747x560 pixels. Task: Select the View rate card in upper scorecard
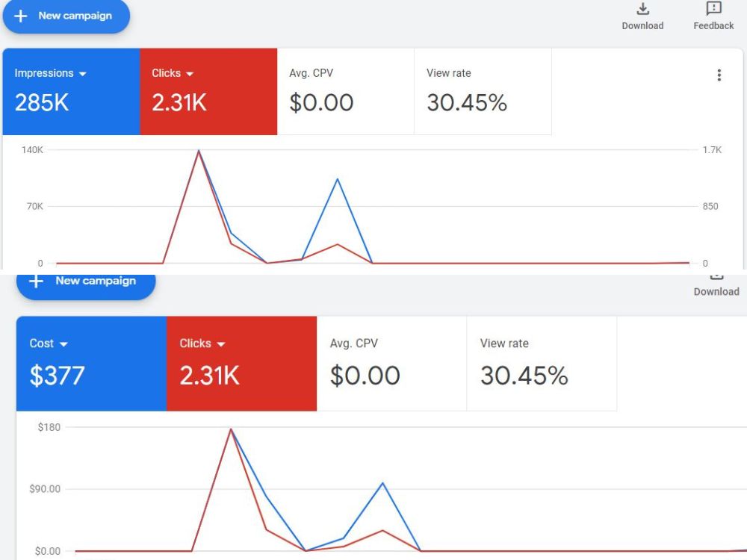tap(483, 91)
